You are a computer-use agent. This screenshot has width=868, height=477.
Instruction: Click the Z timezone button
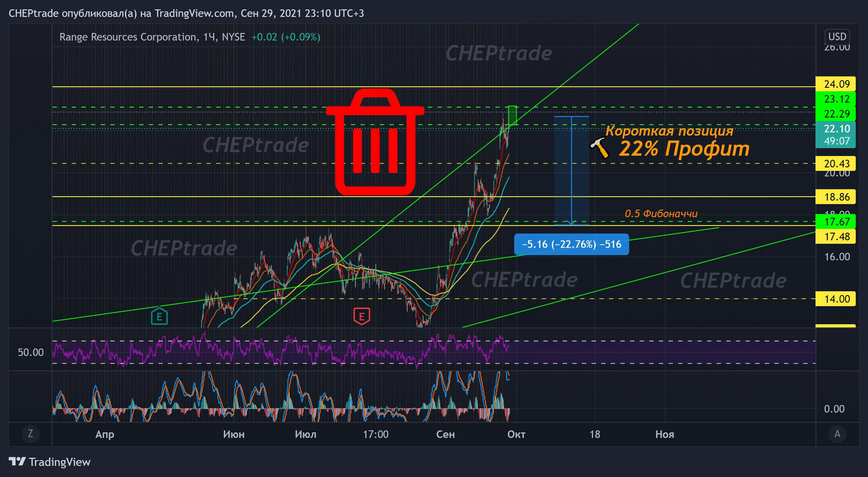click(x=31, y=434)
